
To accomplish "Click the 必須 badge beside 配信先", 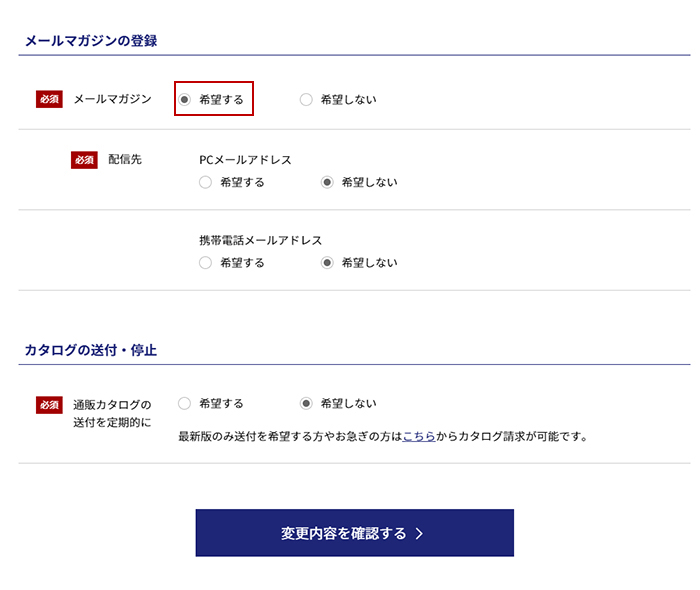I will 84,160.
